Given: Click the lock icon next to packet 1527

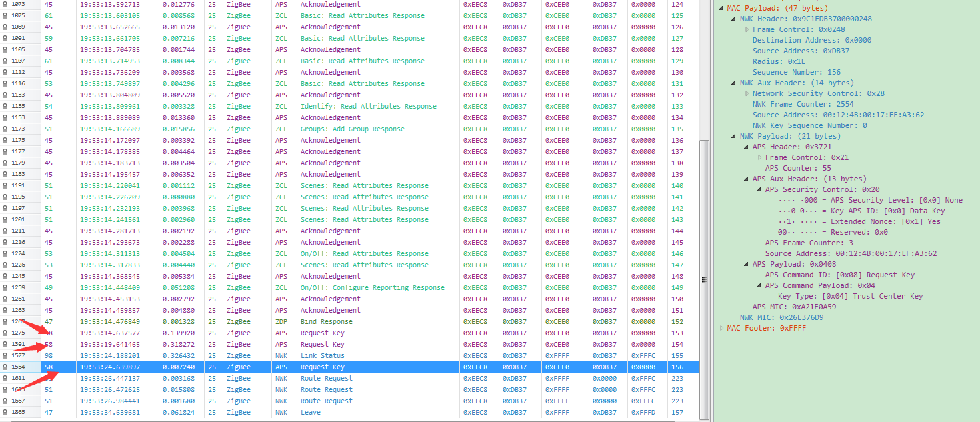Looking at the screenshot, I should click(x=5, y=356).
